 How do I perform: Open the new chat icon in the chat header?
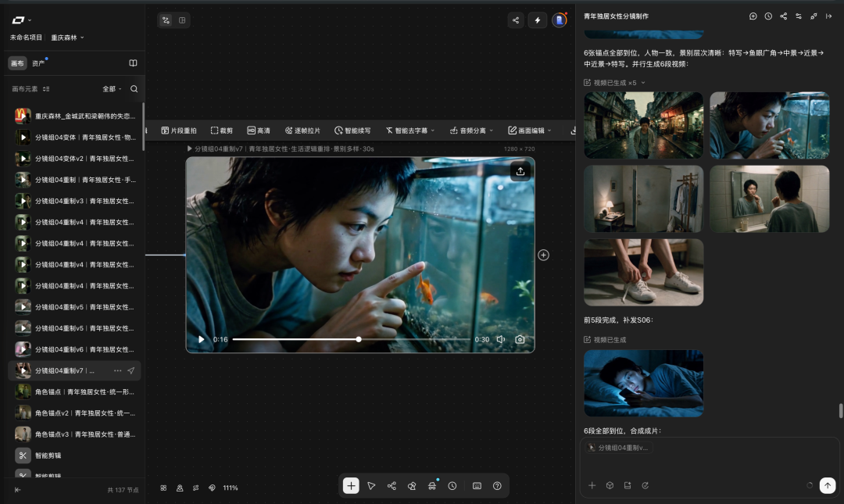753,16
